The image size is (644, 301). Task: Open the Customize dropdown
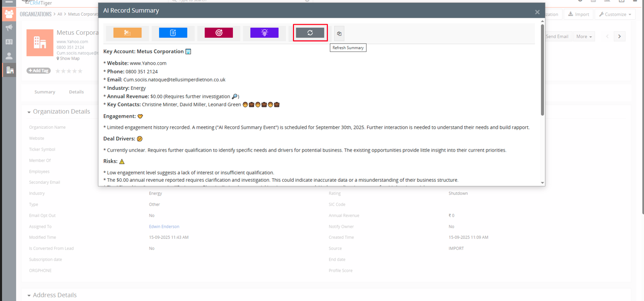615,14
